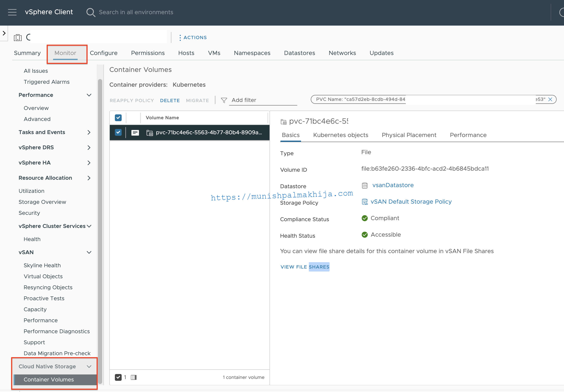Click the DELETE volume button
The height and width of the screenshot is (392, 564).
click(170, 100)
